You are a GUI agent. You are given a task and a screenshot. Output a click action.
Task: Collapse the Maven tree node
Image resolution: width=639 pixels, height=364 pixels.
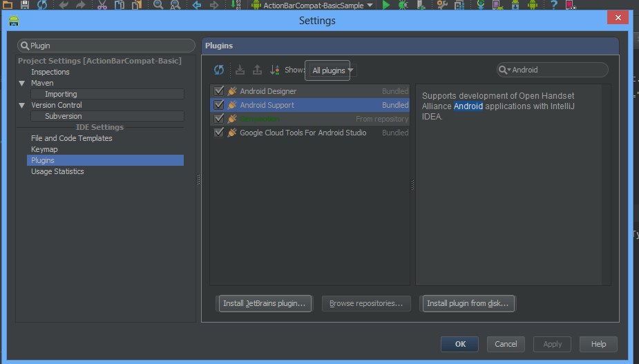pos(22,83)
